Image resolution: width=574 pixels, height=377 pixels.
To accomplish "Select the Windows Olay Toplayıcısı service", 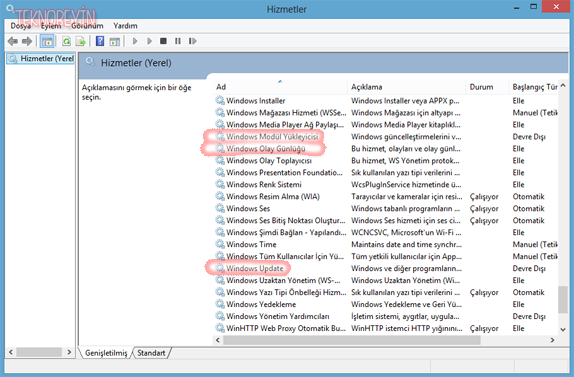I will coord(269,160).
